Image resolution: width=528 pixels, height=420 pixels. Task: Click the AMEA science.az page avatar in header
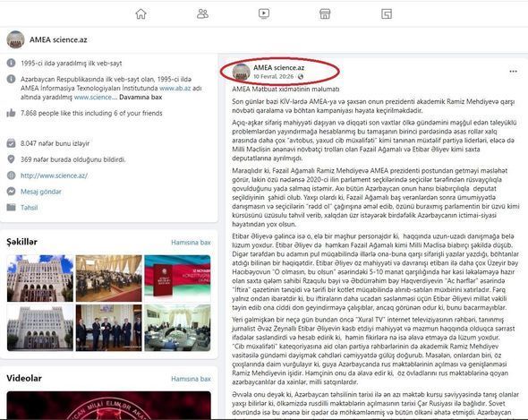pyautogui.click(x=15, y=39)
